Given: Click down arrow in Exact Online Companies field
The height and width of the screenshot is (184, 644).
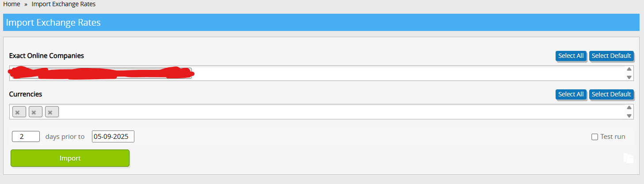Looking at the screenshot, I should point(629,77).
